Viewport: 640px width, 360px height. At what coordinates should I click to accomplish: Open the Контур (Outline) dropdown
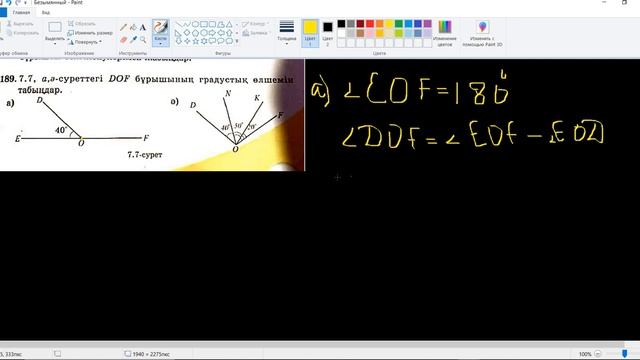[x=256, y=24]
